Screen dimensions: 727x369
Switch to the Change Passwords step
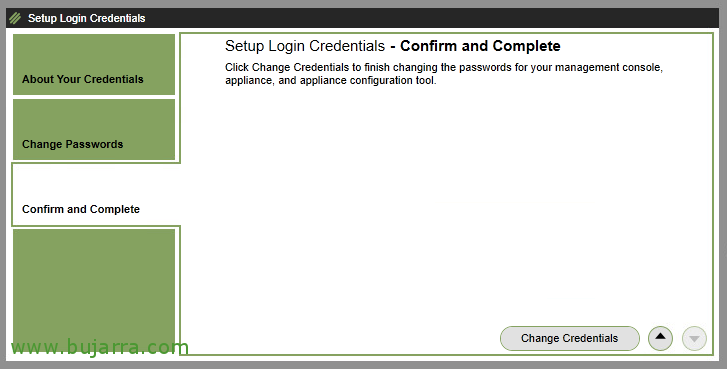click(x=94, y=129)
